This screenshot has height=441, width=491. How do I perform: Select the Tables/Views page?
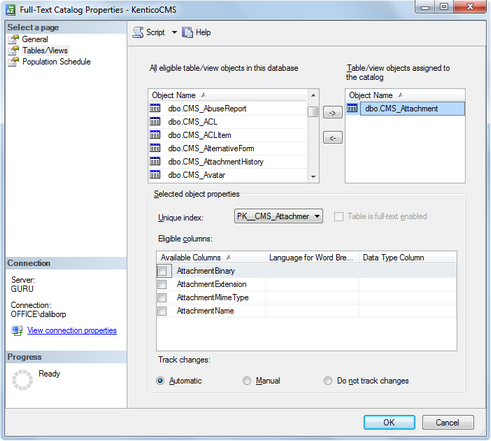click(x=45, y=50)
